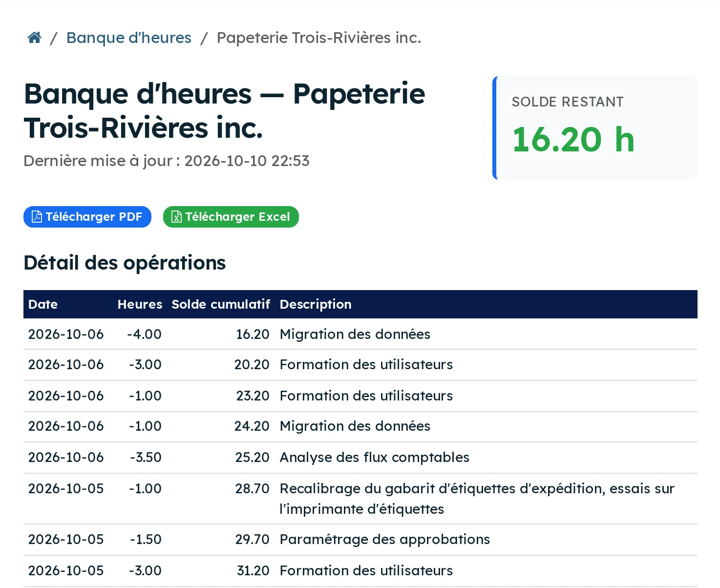Click the Détail des opérations heading
This screenshot has height=588, width=720.
pyautogui.click(x=125, y=263)
